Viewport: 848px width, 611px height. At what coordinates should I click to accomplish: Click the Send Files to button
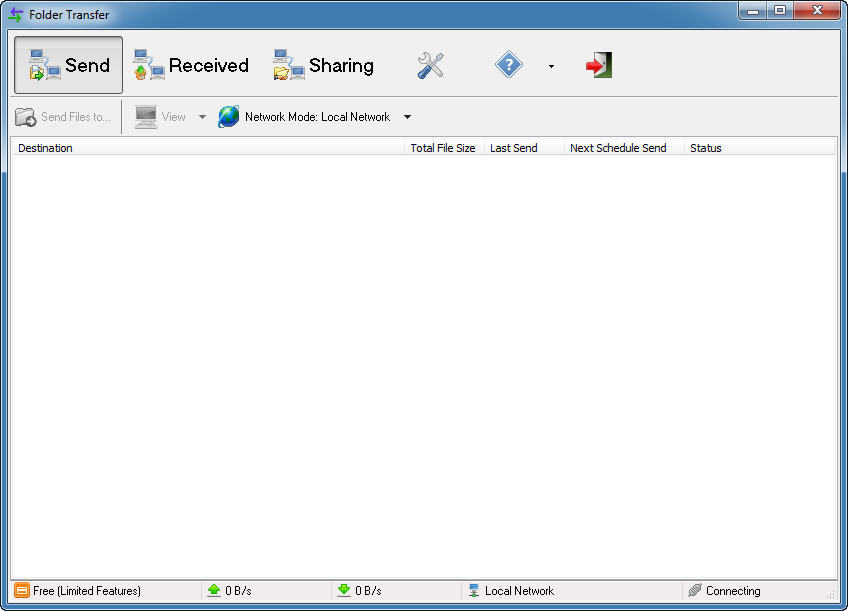click(x=63, y=116)
